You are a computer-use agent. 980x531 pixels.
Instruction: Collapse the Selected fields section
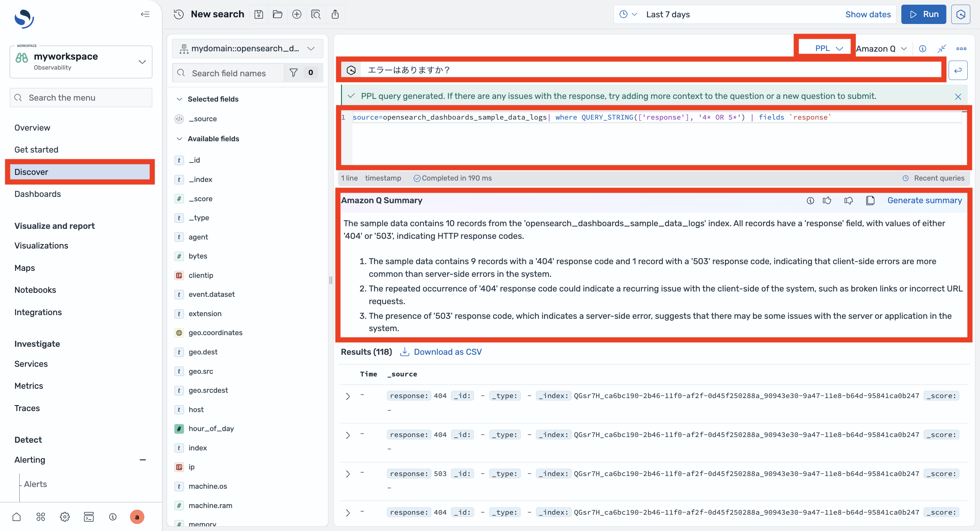click(x=180, y=99)
